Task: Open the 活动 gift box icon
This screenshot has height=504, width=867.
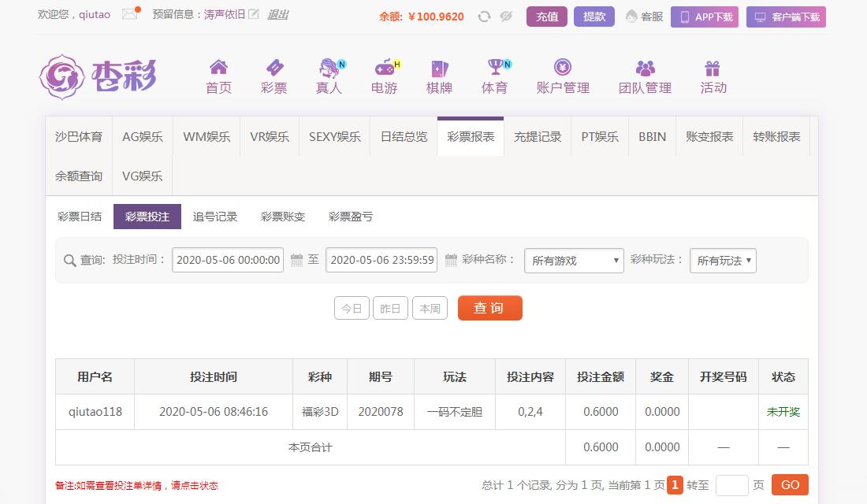Action: [713, 68]
